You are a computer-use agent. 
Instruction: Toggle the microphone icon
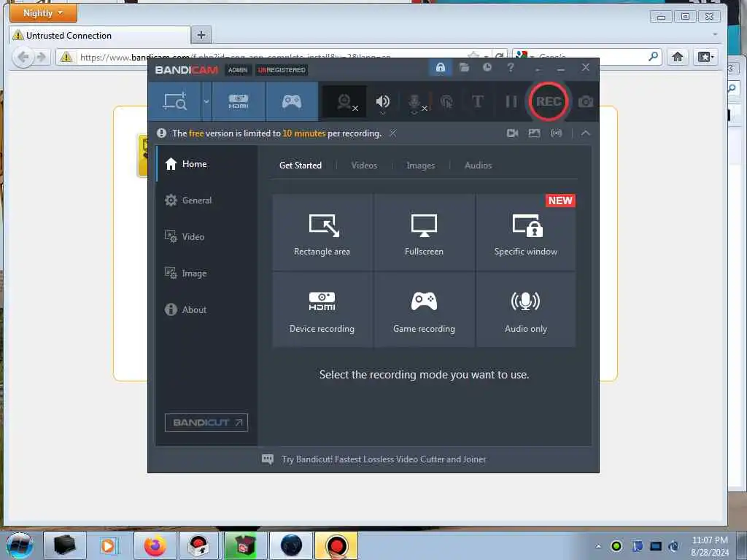tap(415, 102)
